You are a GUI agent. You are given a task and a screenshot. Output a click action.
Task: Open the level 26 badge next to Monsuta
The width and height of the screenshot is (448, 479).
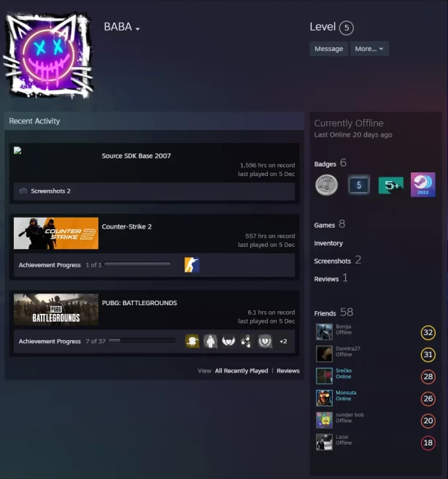pyautogui.click(x=428, y=399)
